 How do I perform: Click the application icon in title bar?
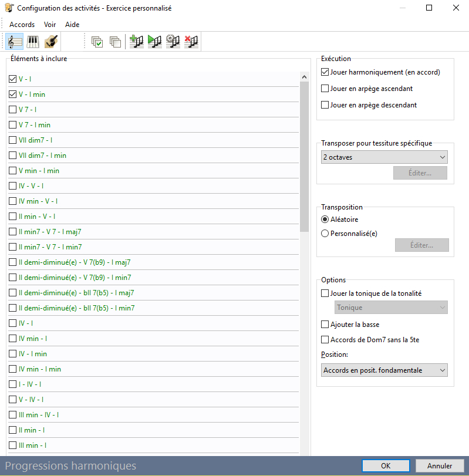click(x=9, y=8)
